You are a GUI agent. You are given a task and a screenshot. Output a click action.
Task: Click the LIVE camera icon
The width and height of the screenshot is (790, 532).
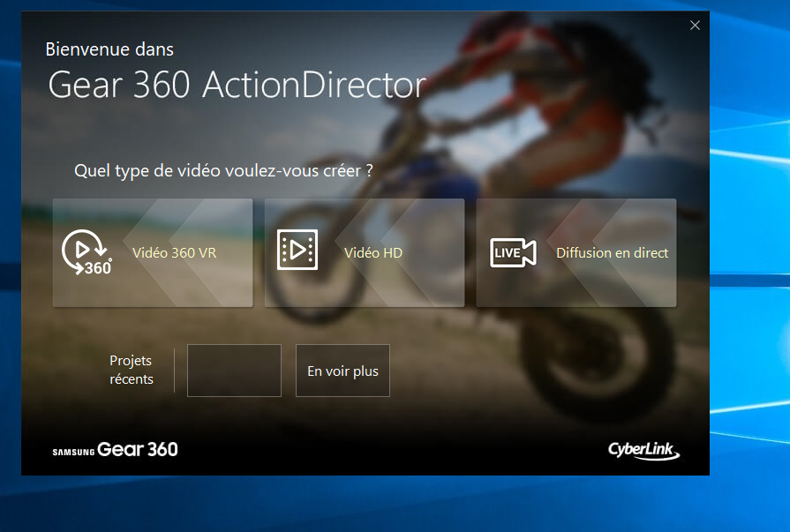pos(513,252)
